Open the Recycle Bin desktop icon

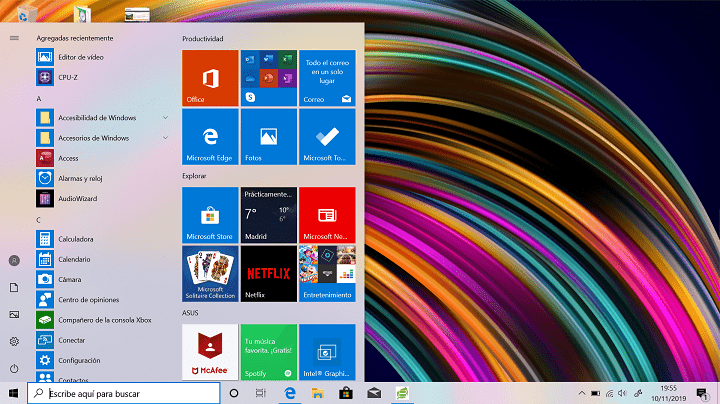click(x=27, y=14)
